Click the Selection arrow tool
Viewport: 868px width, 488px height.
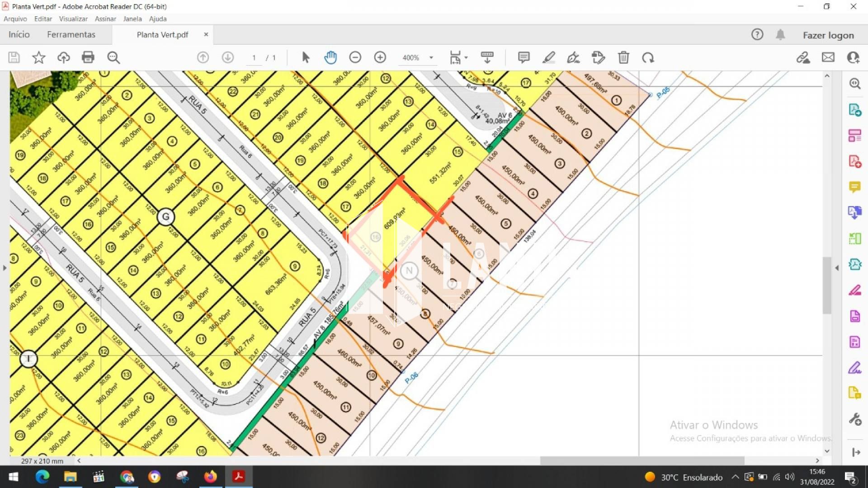306,57
